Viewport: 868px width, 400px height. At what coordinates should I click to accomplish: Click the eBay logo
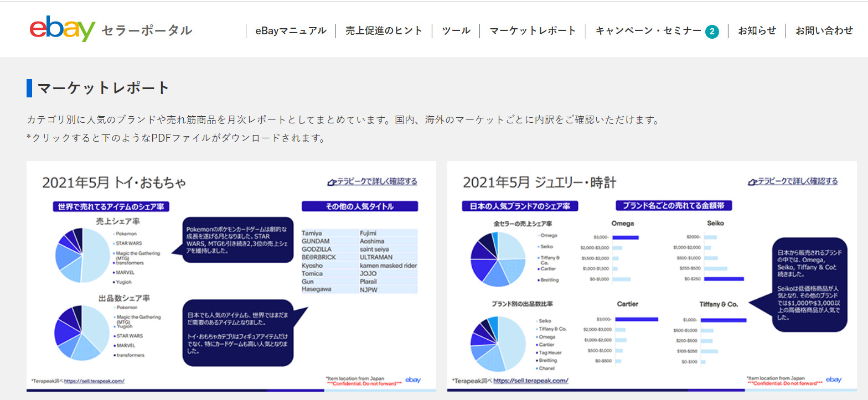[63, 29]
